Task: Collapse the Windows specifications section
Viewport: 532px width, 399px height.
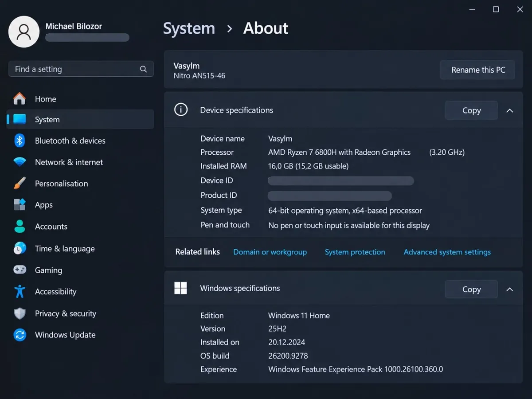Action: [510, 289]
